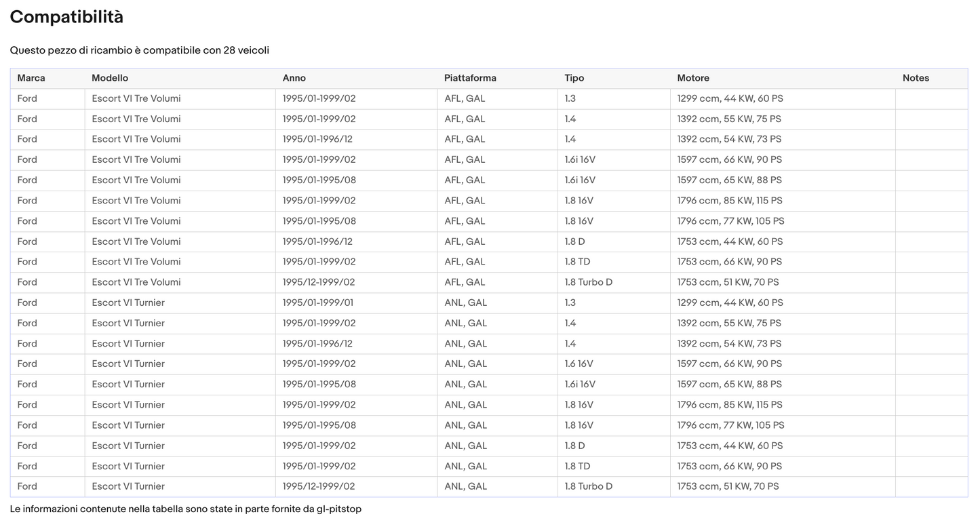Screen dimensions: 980x527
Task: Click "1.8 D" type in the Turnier row
Action: [x=575, y=446]
